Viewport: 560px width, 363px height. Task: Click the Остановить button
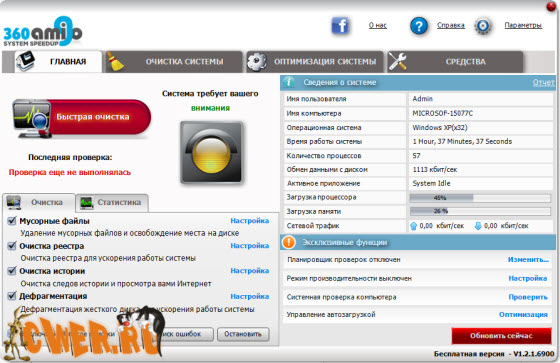tap(243, 334)
